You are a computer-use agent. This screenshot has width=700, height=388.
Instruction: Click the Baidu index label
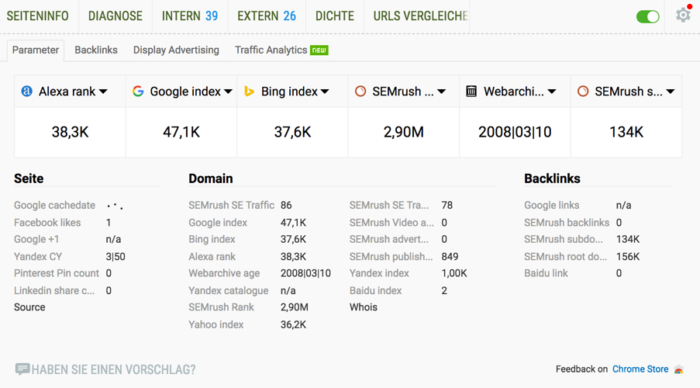pos(375,291)
